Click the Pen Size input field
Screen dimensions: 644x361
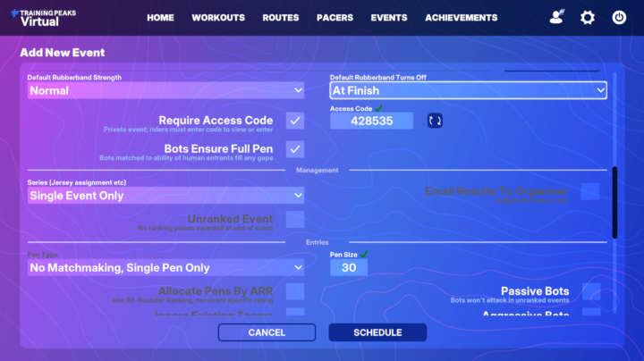point(349,267)
